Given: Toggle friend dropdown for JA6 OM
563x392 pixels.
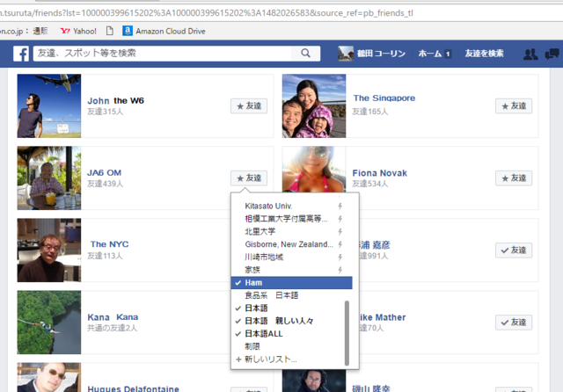Looking at the screenshot, I should (x=249, y=178).
